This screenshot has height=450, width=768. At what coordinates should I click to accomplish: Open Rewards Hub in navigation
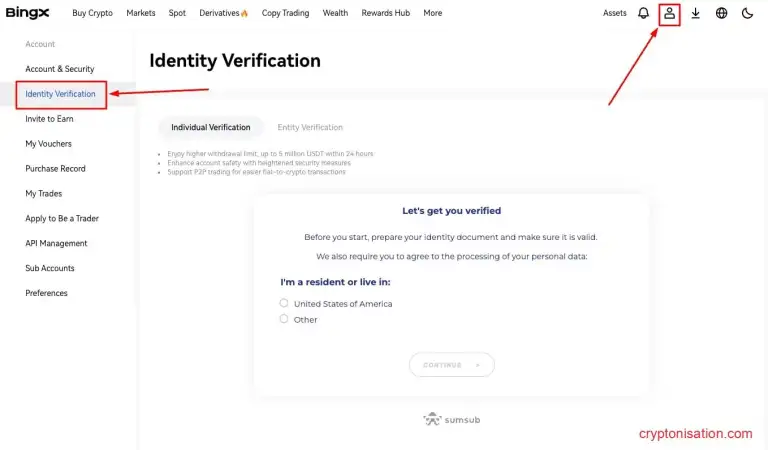pos(386,13)
